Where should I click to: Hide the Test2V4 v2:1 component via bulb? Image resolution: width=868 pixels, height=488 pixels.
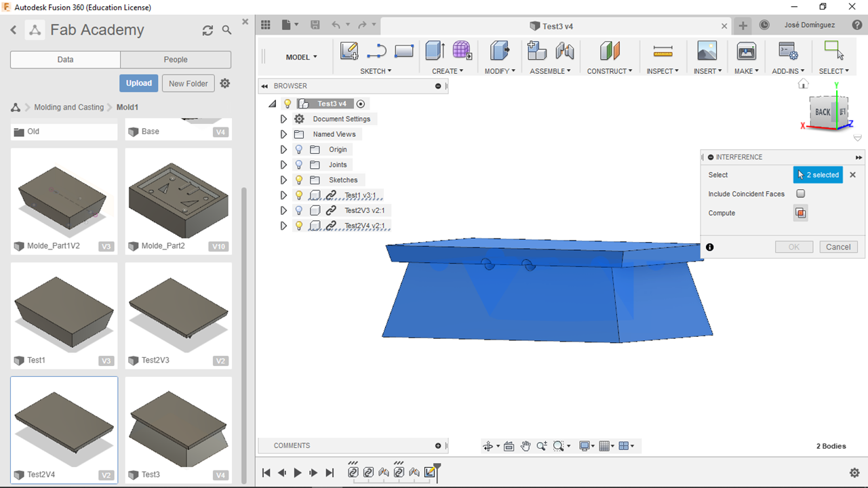(299, 226)
